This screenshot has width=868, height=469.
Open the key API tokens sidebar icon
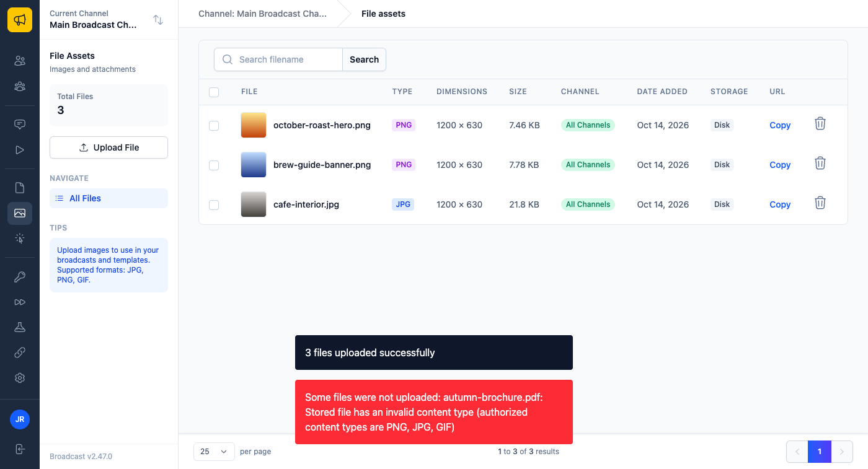20,276
